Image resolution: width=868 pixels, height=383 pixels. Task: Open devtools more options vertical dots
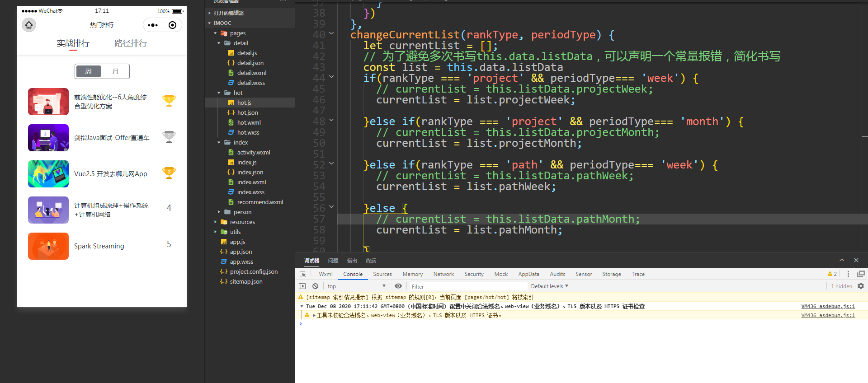848,274
